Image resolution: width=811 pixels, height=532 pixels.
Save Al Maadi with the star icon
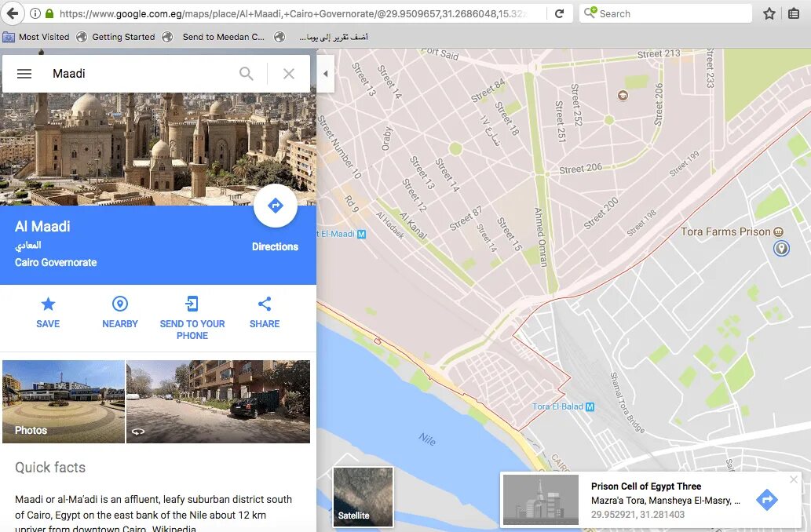(x=48, y=304)
